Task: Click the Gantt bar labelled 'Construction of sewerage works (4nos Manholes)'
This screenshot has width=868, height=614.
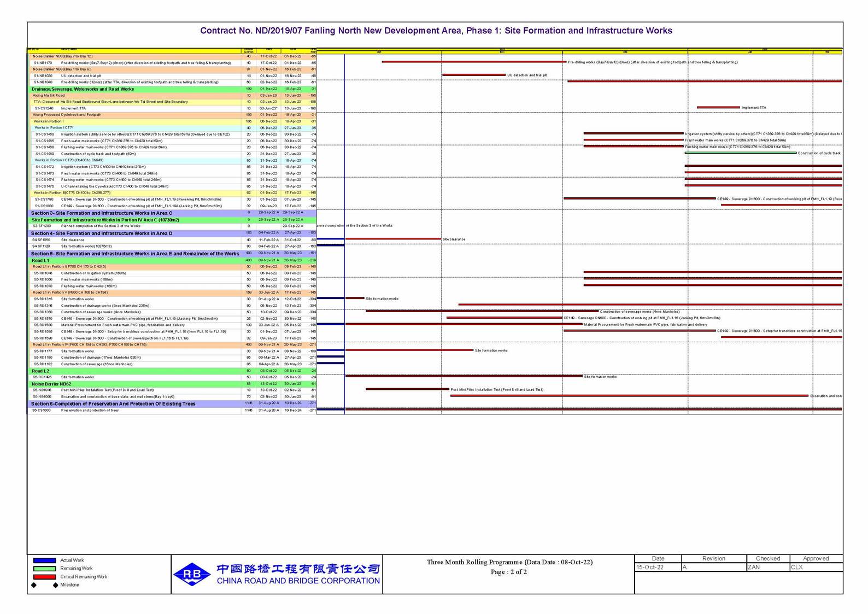Action: (482, 311)
